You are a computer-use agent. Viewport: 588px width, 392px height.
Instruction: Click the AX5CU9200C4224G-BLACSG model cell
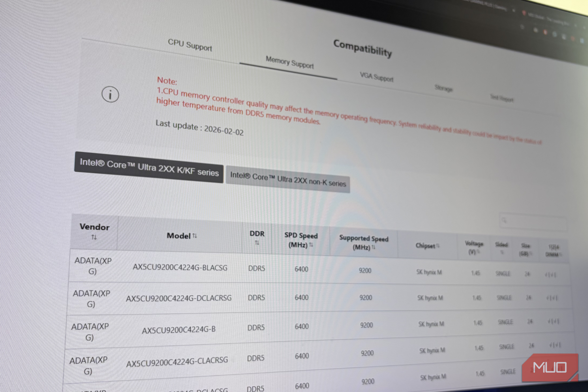180,268
